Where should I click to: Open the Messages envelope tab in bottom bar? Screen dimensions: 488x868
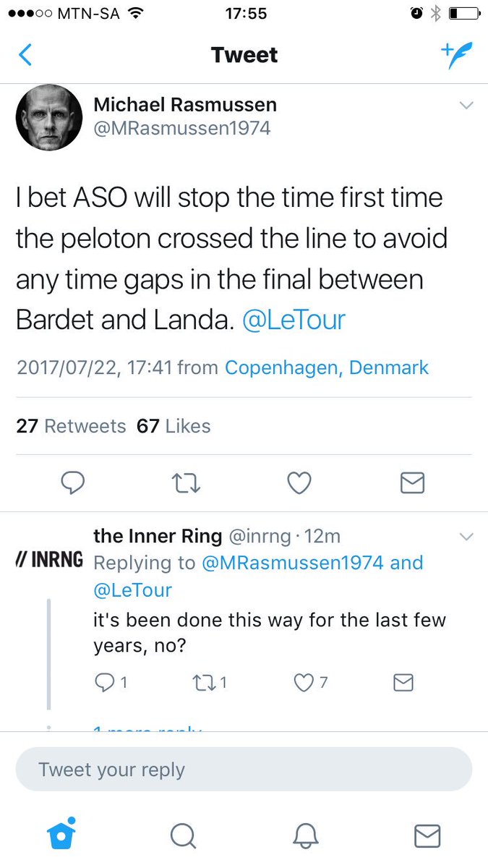(427, 836)
